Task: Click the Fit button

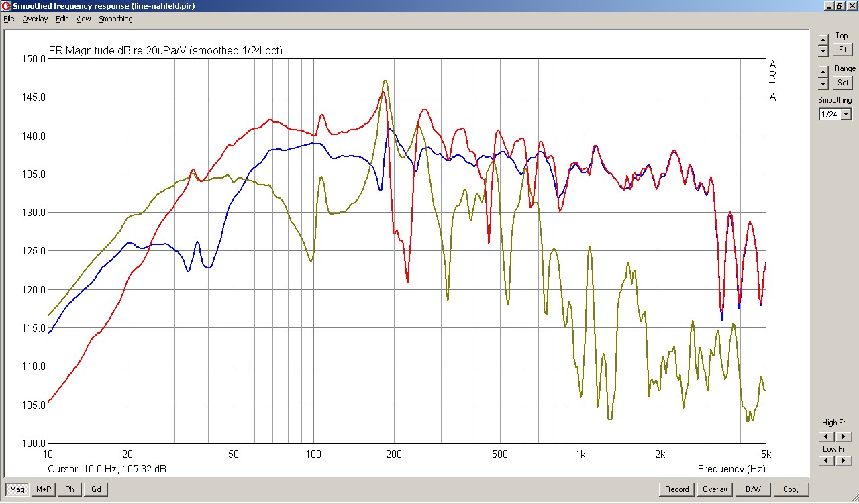Action: pyautogui.click(x=842, y=50)
